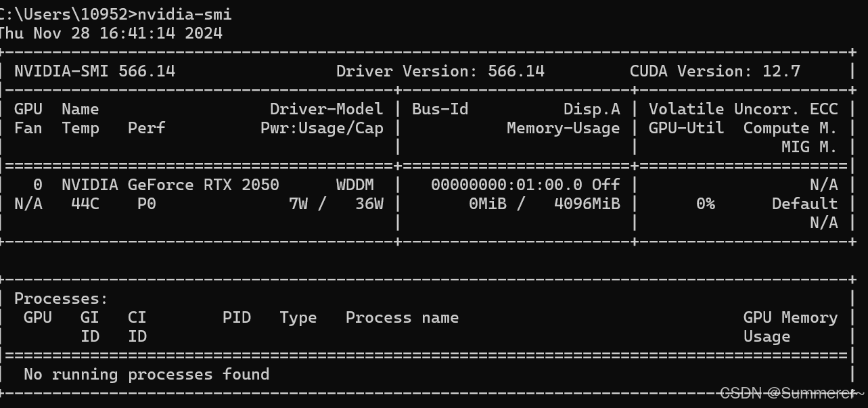Click the "Volatile Uncorr. ECC" header
Screen dimensions: 868x408
(744, 109)
